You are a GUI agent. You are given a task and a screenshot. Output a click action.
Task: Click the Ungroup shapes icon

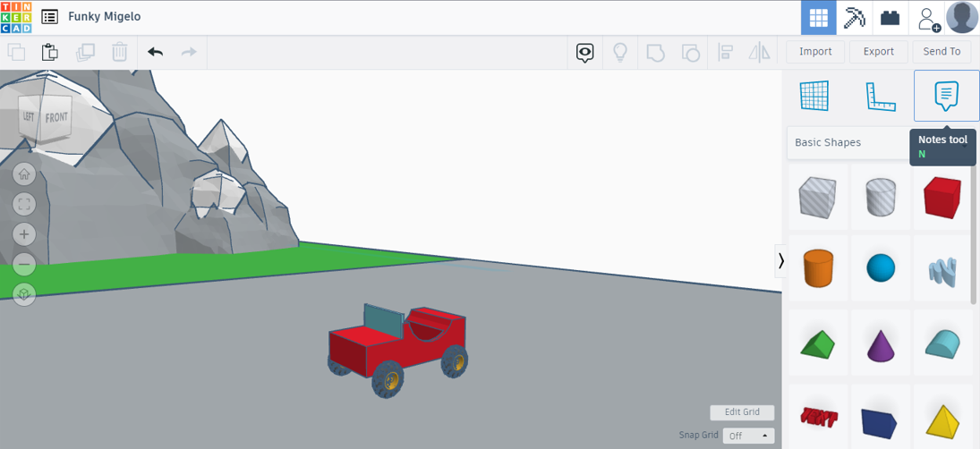click(x=690, y=53)
